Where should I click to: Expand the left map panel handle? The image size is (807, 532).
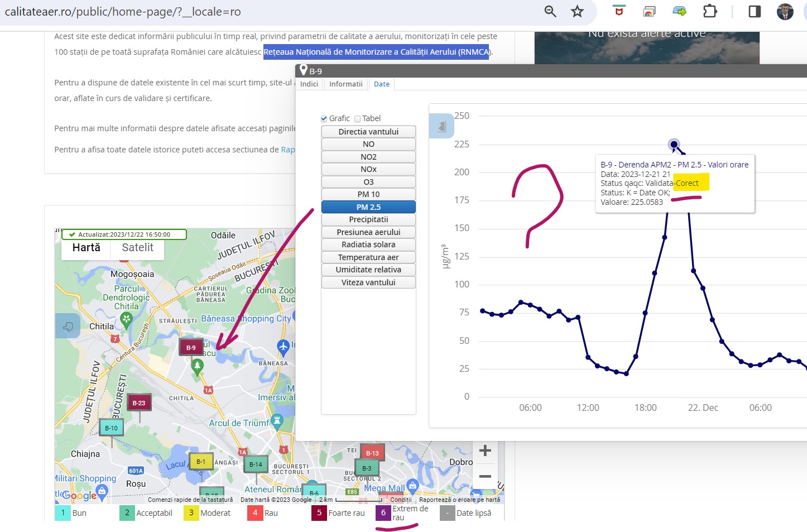point(68,326)
